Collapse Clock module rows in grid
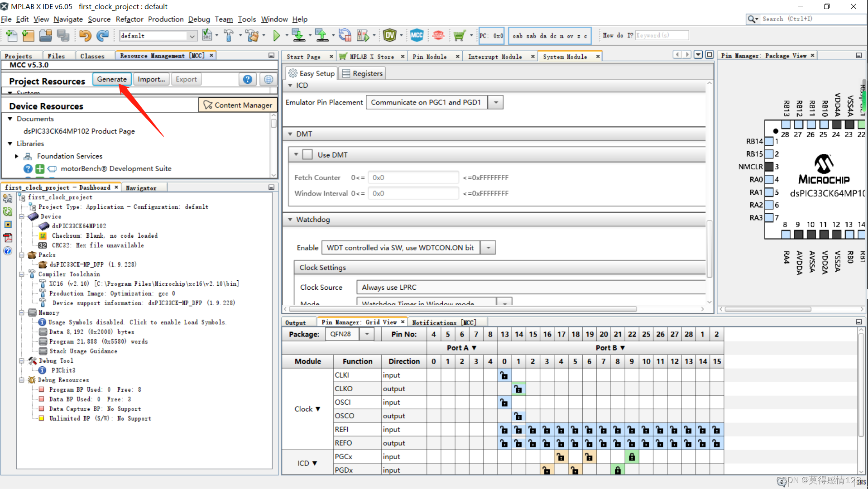Screen dimensions: 868x489 pyautogui.click(x=318, y=409)
